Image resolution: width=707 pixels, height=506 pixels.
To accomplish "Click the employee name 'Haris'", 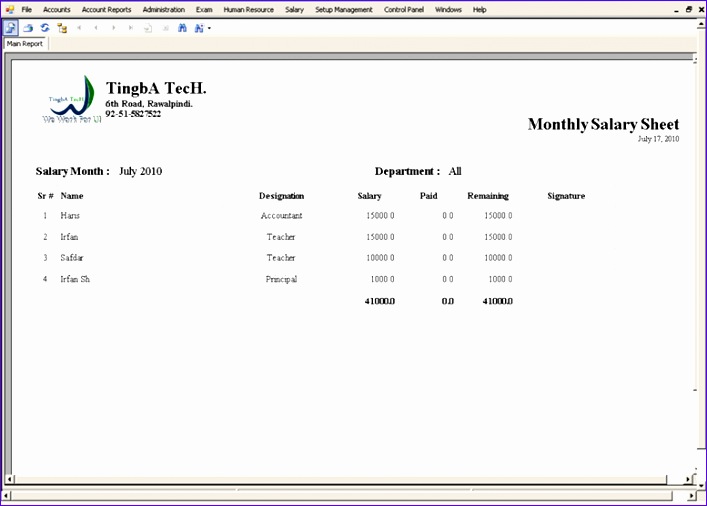I will point(70,216).
